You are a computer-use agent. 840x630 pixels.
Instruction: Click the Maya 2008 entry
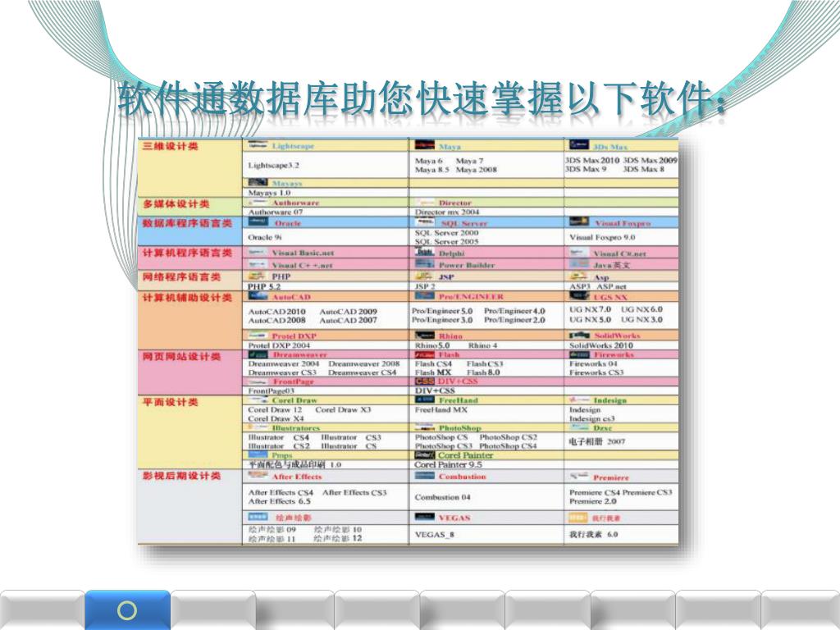[477, 170]
